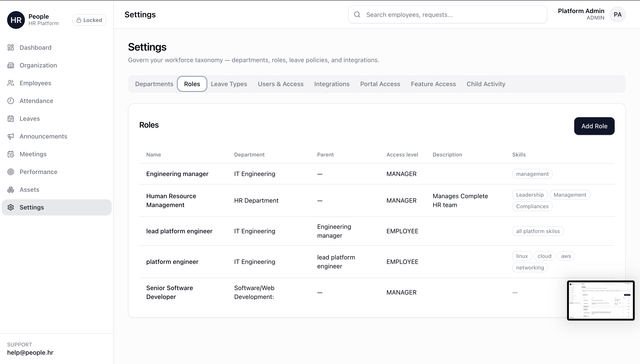Click the Meetings calendar-clock icon
The height and width of the screenshot is (364, 640).
click(10, 154)
